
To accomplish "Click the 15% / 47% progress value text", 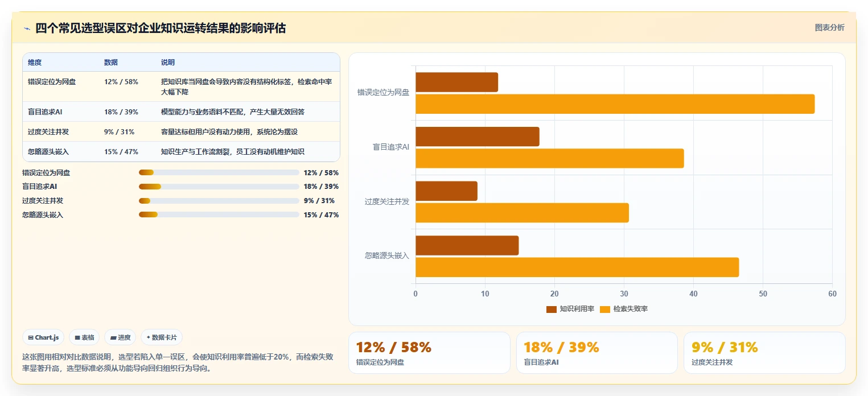I will point(321,215).
